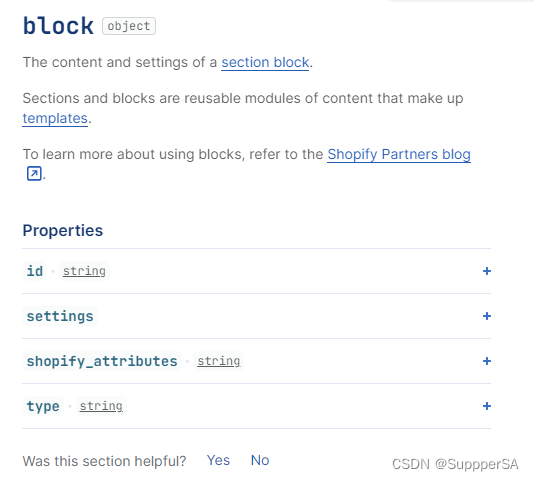Image resolution: width=534 pixels, height=481 pixels.
Task: Expand the id property with plus icon
Action: click(487, 271)
